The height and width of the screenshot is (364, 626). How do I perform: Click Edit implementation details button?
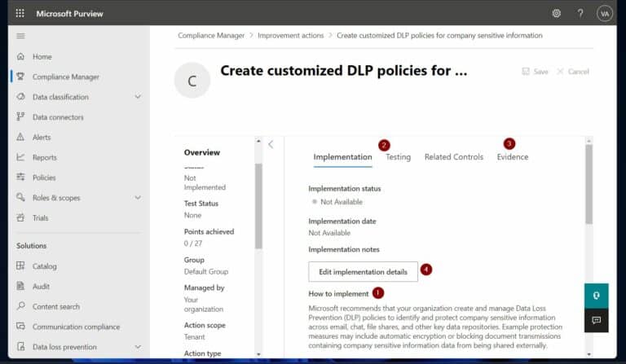click(x=363, y=272)
